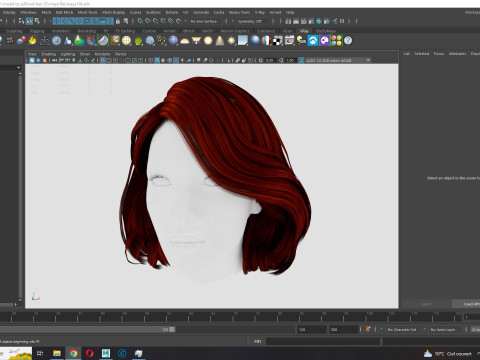
Task: Click the checkerboard shelf icon
Action: coord(278,41)
